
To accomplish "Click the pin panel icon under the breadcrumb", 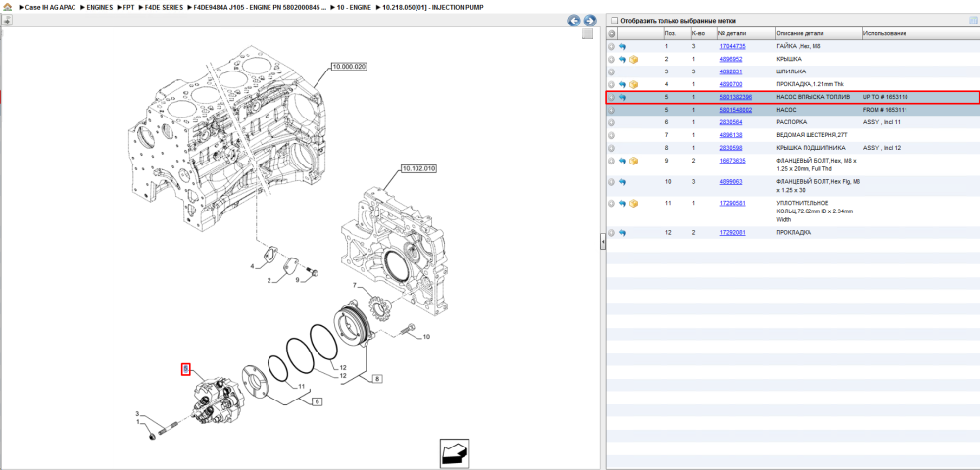I will (6, 21).
